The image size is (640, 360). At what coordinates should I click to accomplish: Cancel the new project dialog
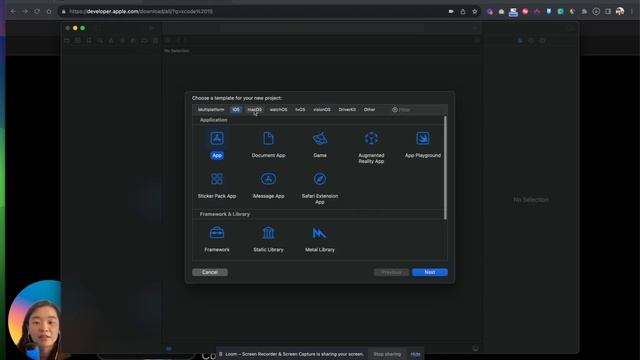point(210,272)
